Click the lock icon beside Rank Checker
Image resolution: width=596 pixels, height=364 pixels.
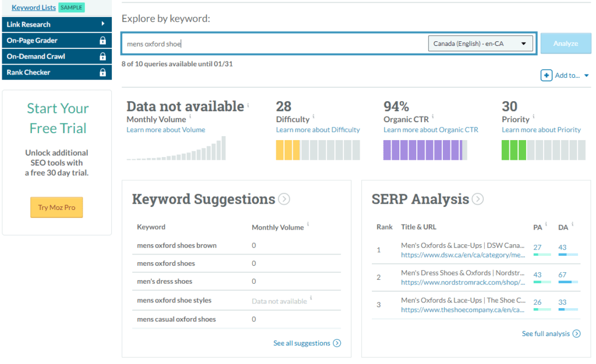coord(102,72)
